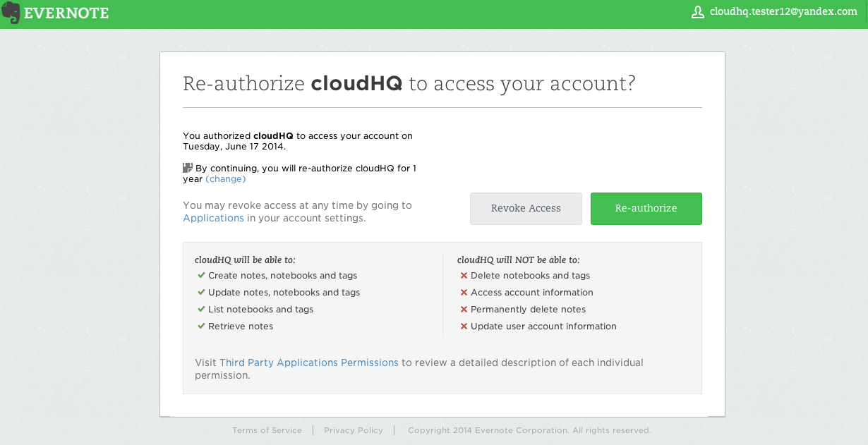The image size is (868, 445).
Task: Click the 'Re-authorize cloudHQ to access your account?' heading
Action: (x=409, y=84)
